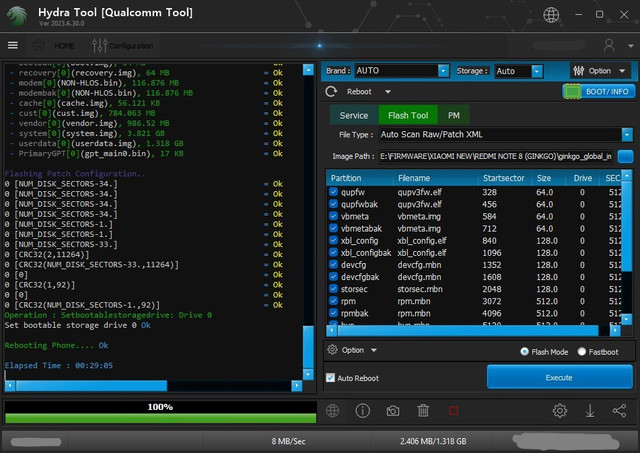Click the trash clear log icon
The image size is (640, 453).
click(423, 411)
